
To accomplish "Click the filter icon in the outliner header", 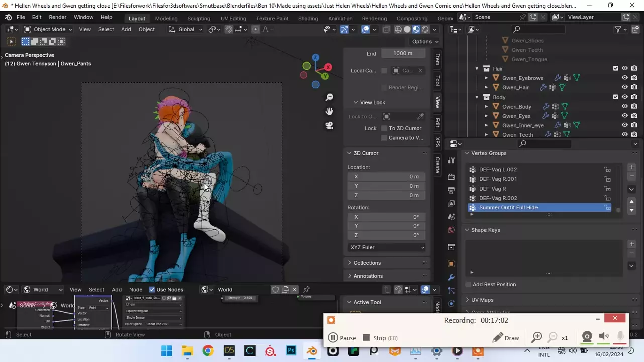I will pos(618,29).
